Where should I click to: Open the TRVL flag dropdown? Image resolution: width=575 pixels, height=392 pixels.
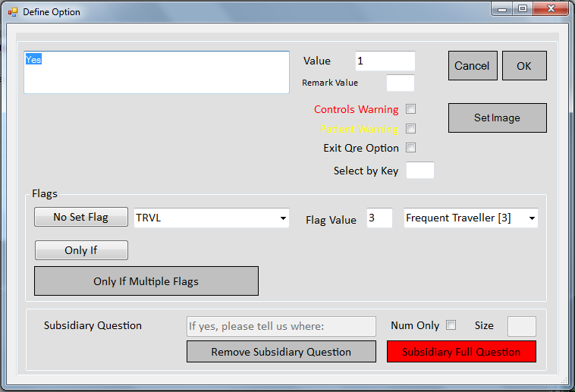pos(283,218)
